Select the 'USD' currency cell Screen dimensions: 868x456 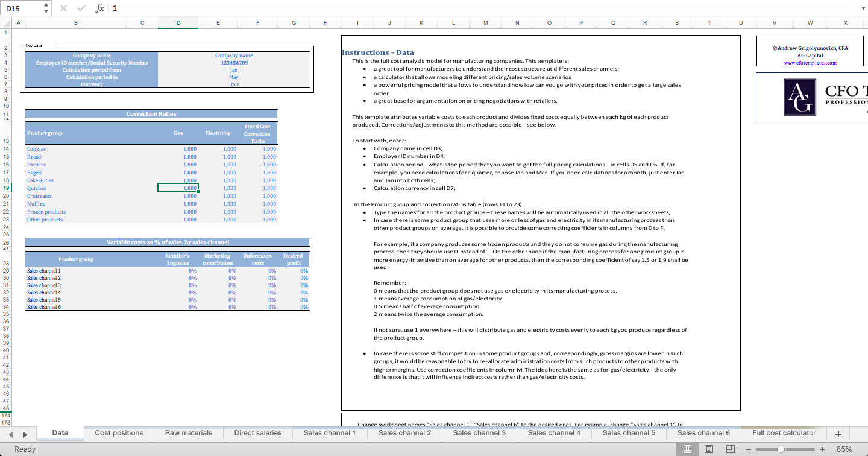[x=234, y=84]
